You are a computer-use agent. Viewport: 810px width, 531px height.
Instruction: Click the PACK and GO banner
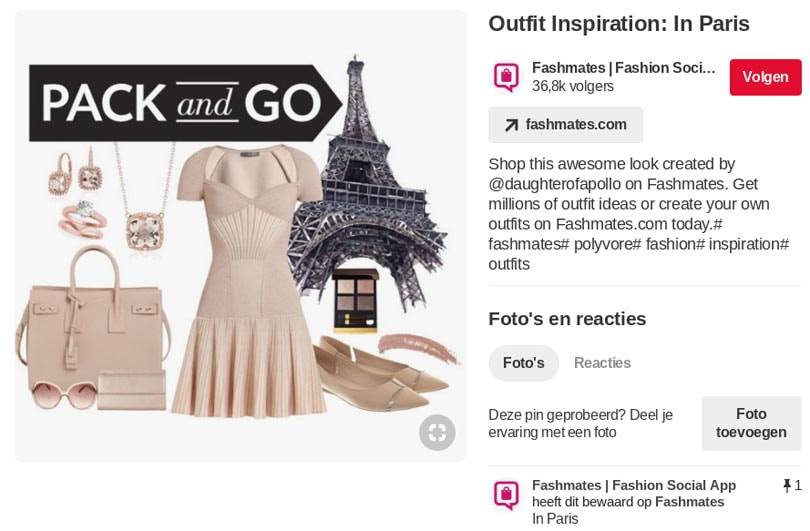[185, 103]
